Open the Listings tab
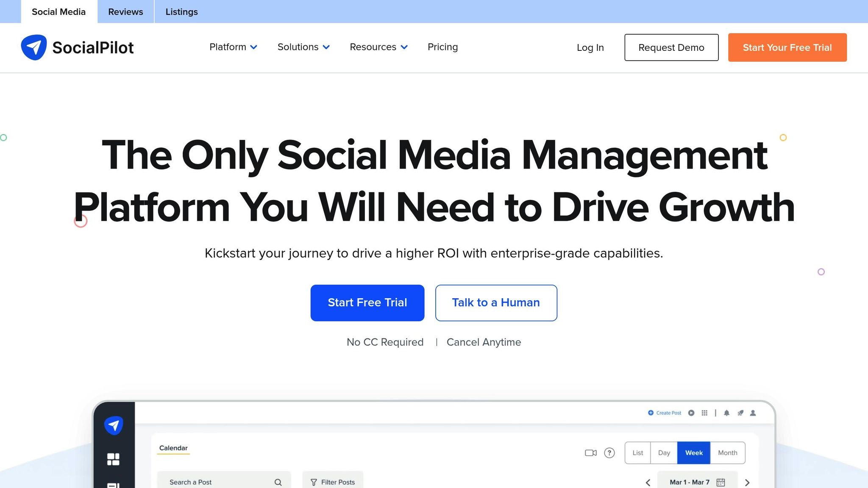Viewport: 868px width, 488px height. pyautogui.click(x=181, y=11)
